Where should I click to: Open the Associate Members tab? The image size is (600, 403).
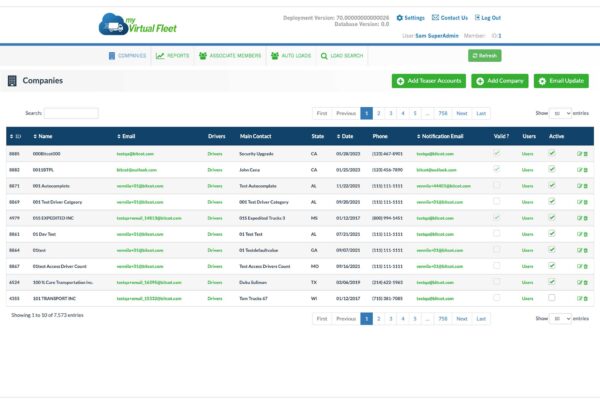pos(230,56)
